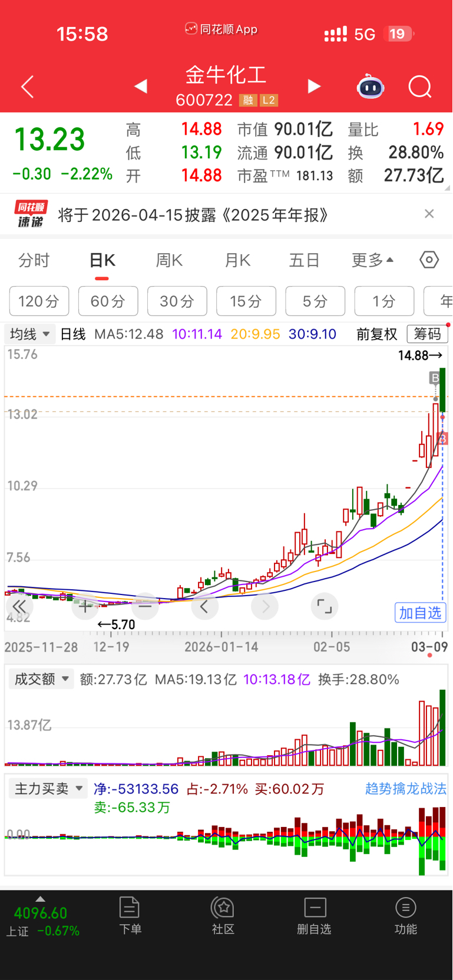Select 60分 interval
Image resolution: width=453 pixels, height=980 pixels.
108,301
